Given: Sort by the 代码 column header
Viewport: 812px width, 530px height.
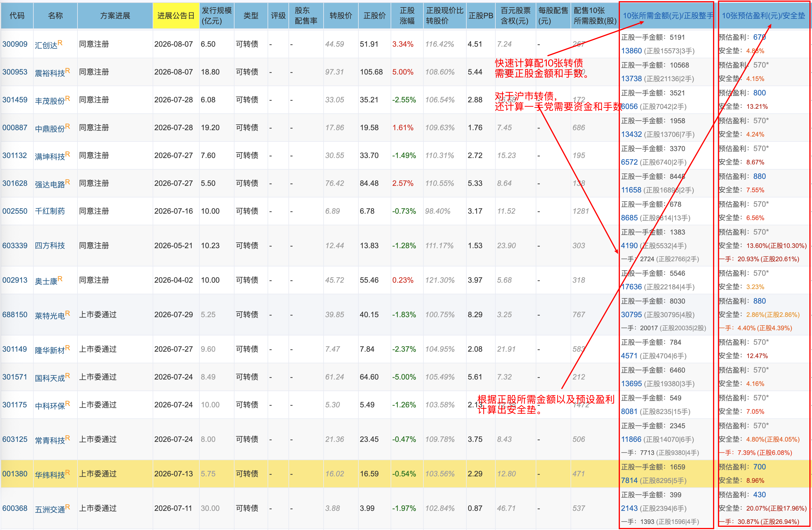Looking at the screenshot, I should click(17, 16).
